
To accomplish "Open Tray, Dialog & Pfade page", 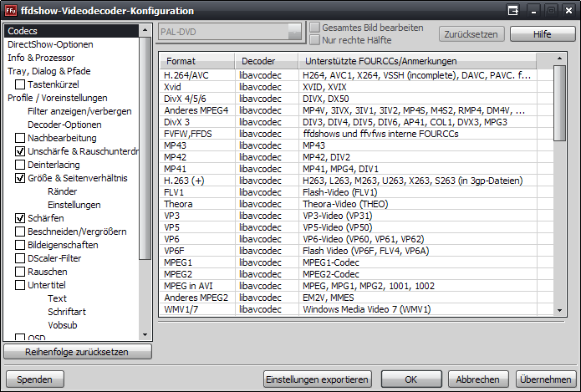I will click(x=49, y=71).
